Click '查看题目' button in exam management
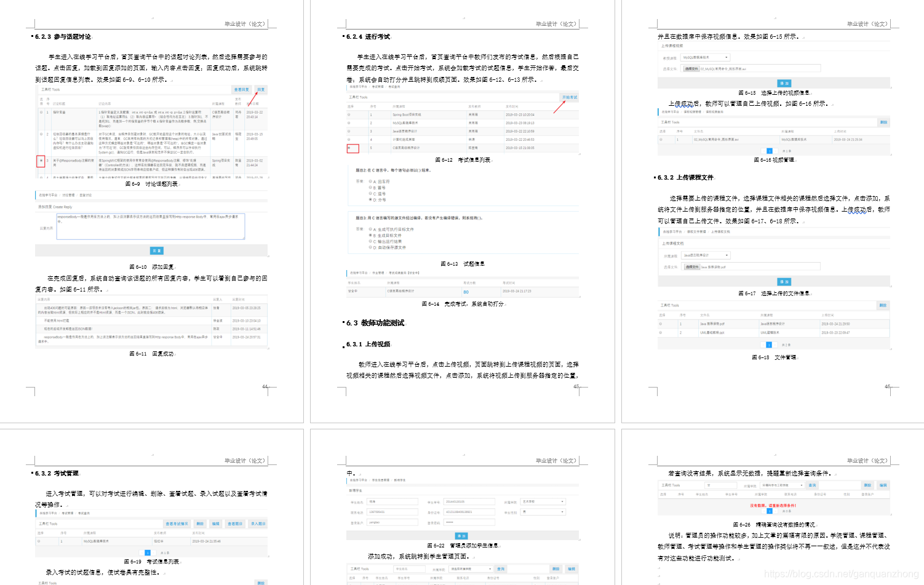924x585 pixels. coord(235,524)
